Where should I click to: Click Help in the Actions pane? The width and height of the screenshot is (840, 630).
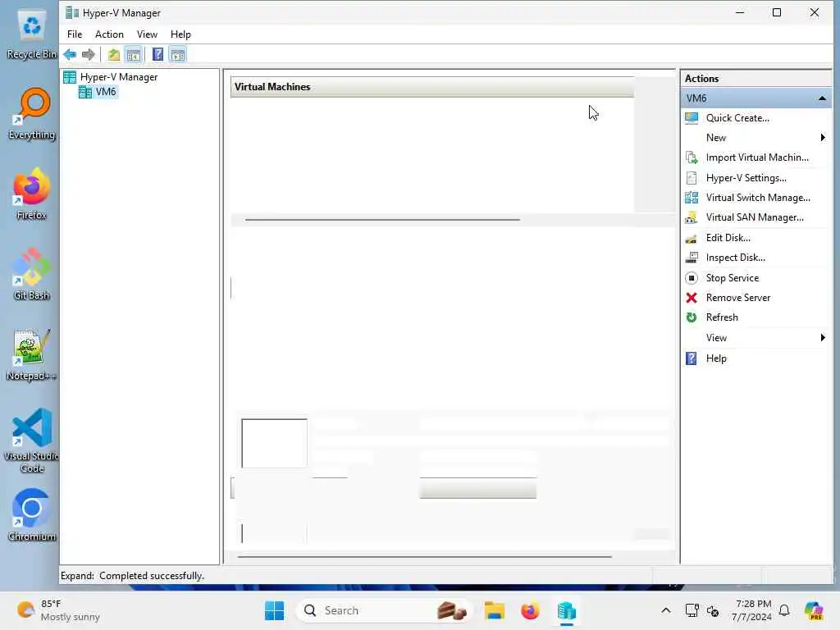[x=715, y=358]
